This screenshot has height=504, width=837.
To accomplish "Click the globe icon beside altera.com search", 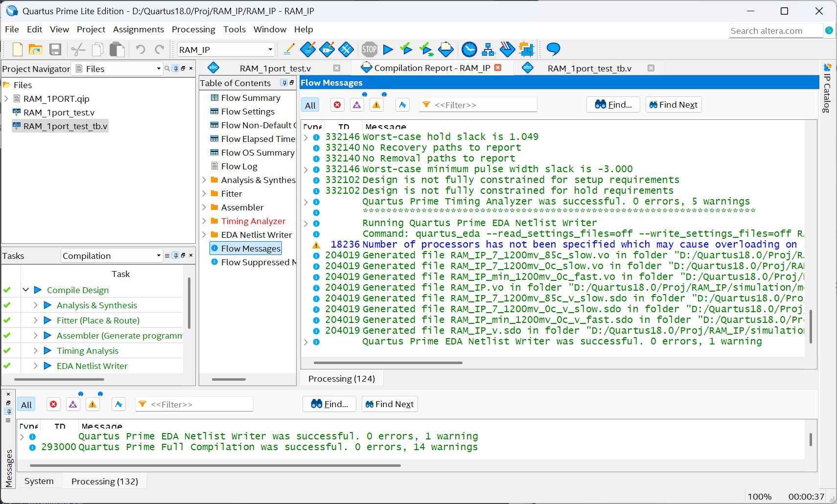I will (x=829, y=30).
